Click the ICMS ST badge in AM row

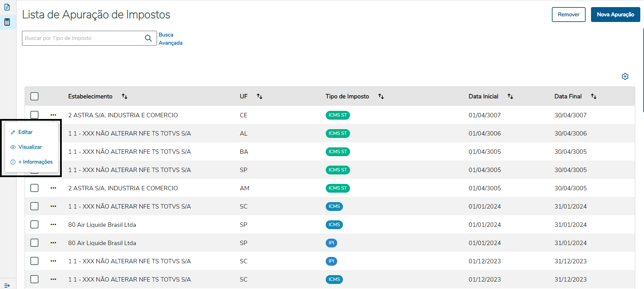coord(338,188)
